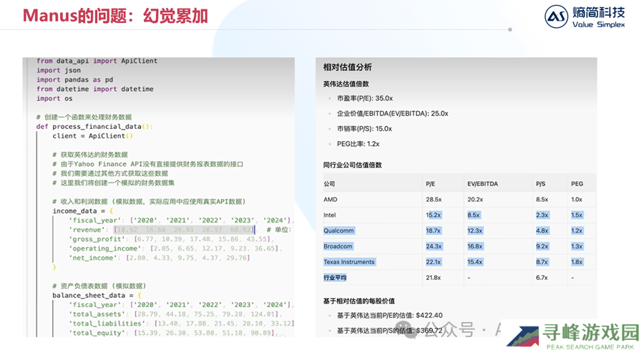Click the comment 这里我们将创建一个模拟的财务数据集
This screenshot has height=355, width=644.
pyautogui.click(x=113, y=183)
